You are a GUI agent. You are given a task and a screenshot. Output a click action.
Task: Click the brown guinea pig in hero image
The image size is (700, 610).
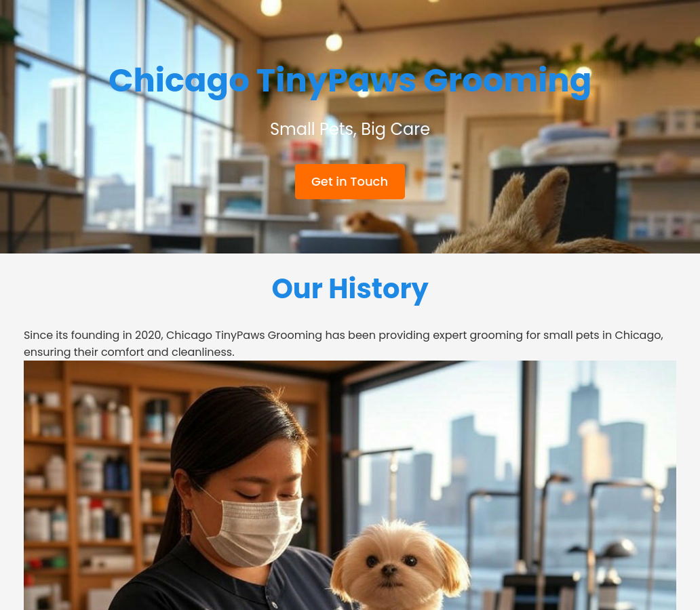(x=378, y=229)
